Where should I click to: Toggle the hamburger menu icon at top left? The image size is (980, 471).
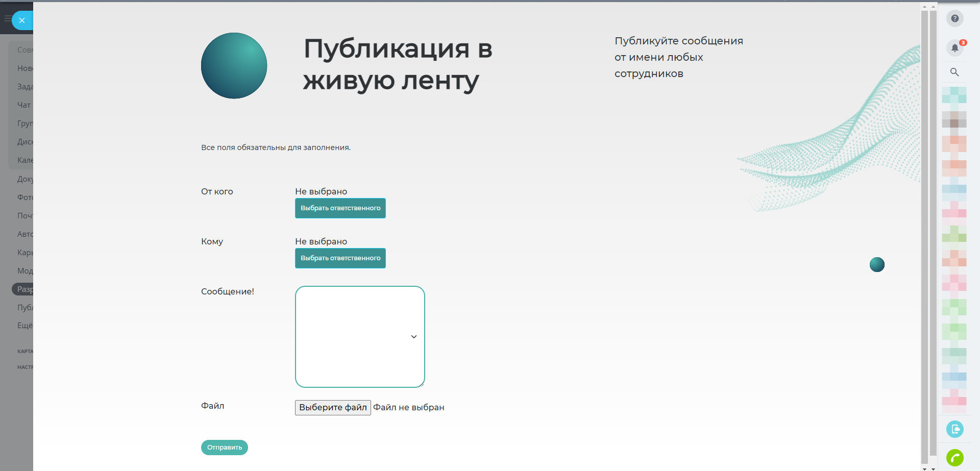[7, 19]
